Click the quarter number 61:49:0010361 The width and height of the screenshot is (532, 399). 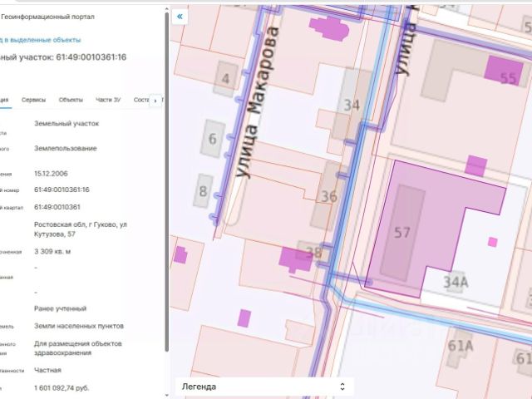pyautogui.click(x=57, y=207)
